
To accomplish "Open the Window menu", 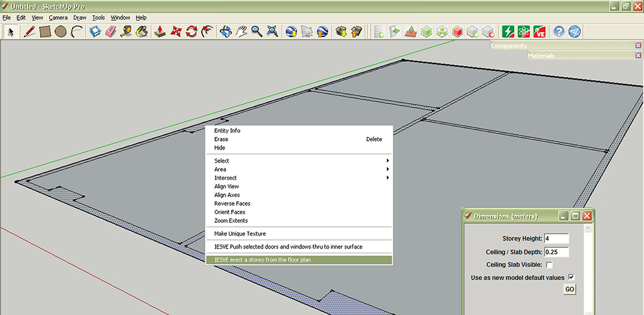I will 120,18.
